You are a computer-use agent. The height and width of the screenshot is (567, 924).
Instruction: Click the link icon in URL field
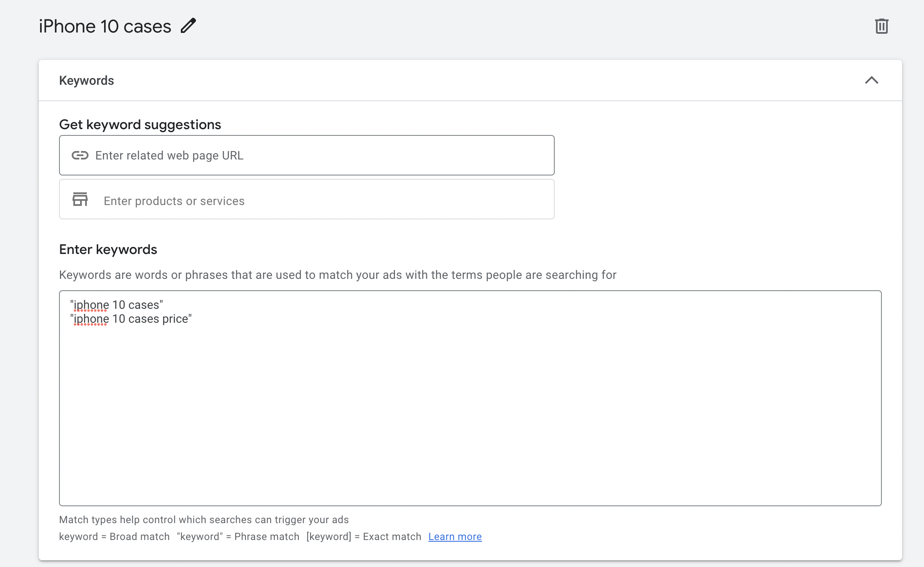pyautogui.click(x=80, y=155)
